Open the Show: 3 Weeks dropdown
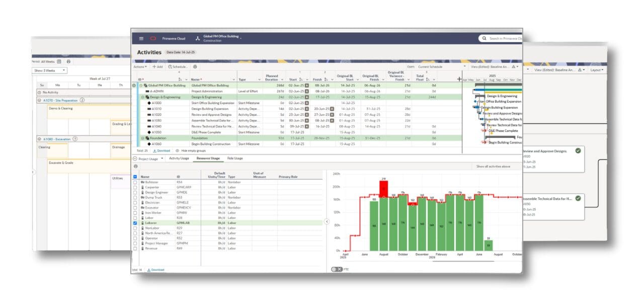 click(x=49, y=70)
